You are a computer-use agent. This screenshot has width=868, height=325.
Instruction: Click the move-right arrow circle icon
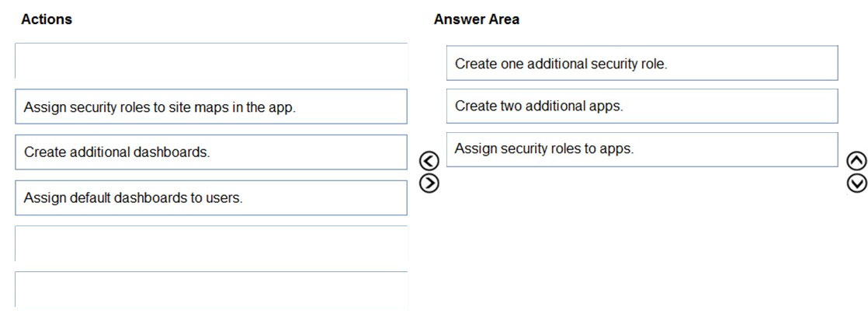tap(429, 183)
